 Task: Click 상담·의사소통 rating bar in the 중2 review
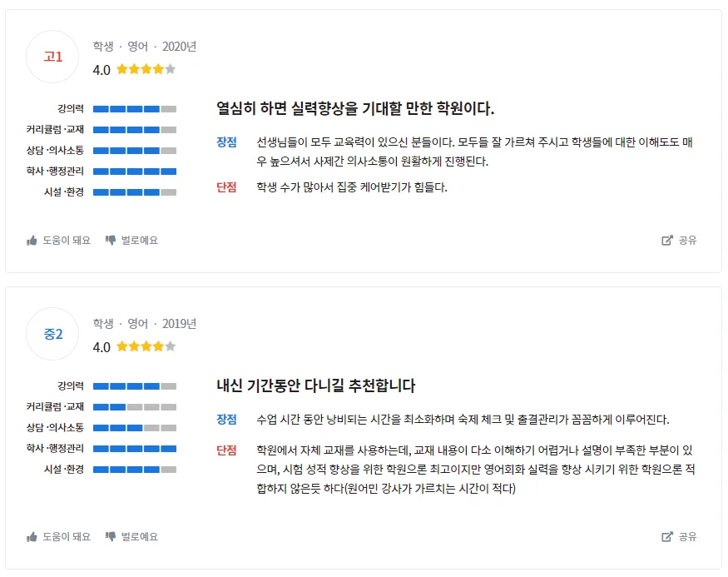pos(135,428)
